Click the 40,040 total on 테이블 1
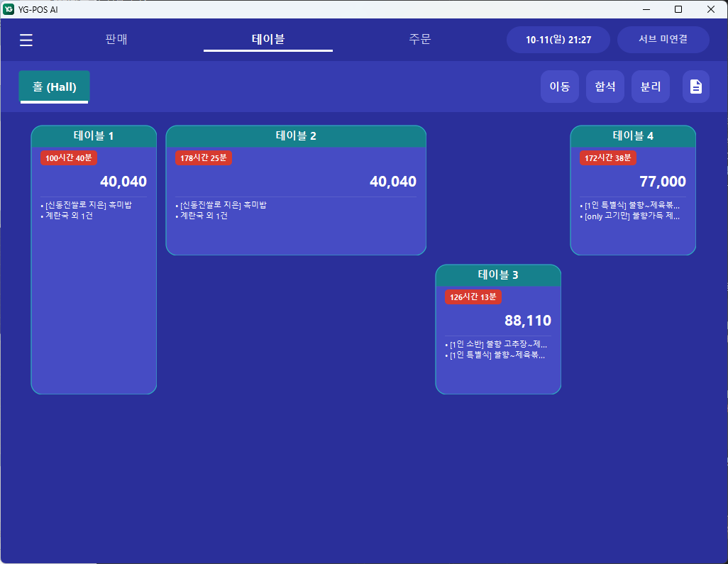This screenshot has width=728, height=564. 123,182
